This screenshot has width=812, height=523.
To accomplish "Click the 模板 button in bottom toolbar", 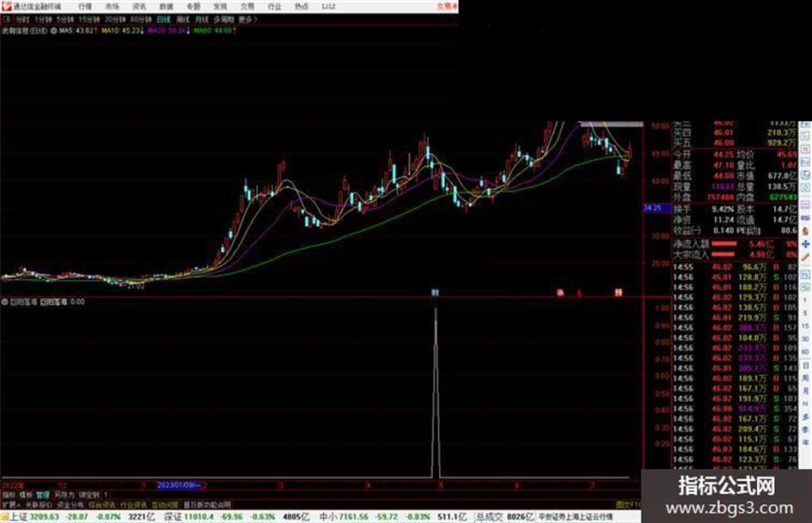I will (x=26, y=495).
